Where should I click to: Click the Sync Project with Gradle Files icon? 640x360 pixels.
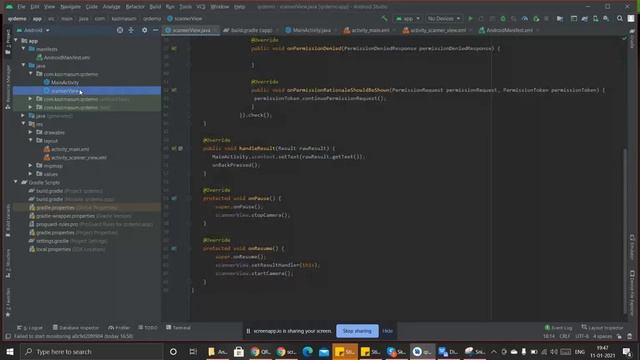pyautogui.click(x=584, y=19)
